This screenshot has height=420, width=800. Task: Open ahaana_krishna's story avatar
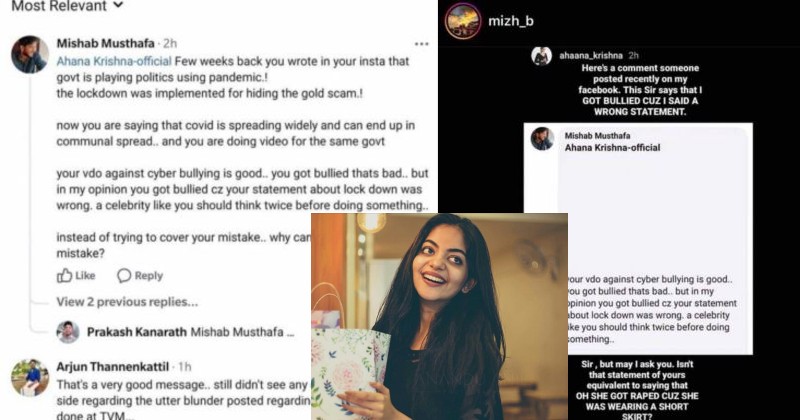click(x=541, y=56)
